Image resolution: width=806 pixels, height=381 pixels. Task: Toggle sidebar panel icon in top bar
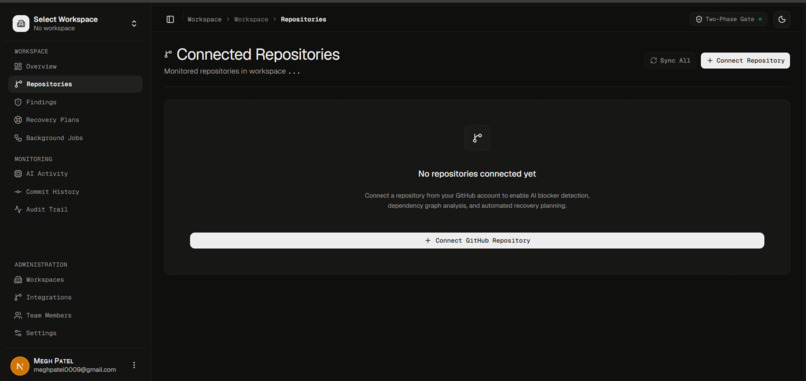click(x=170, y=20)
